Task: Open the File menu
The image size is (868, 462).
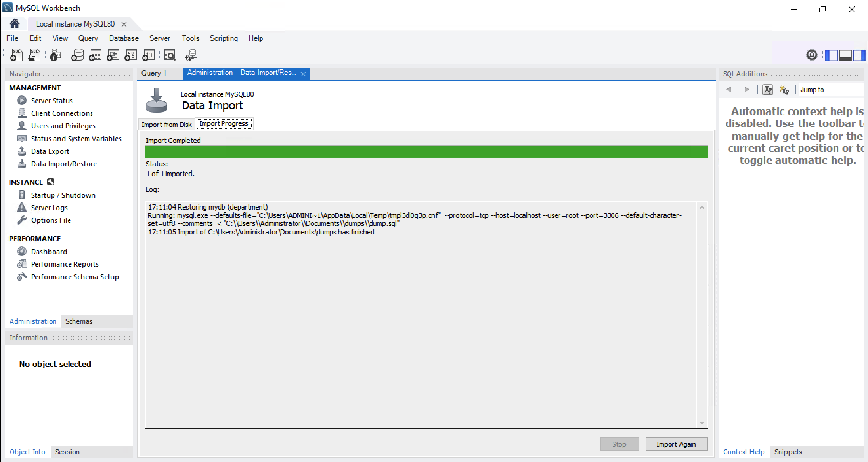Action: (12, 38)
